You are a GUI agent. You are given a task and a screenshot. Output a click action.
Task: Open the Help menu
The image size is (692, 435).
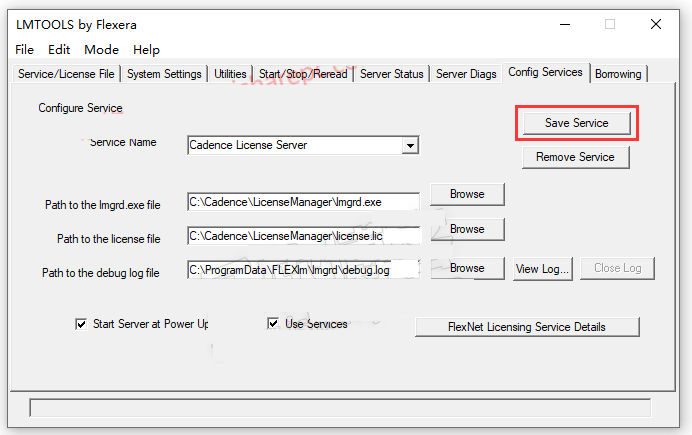click(x=146, y=49)
